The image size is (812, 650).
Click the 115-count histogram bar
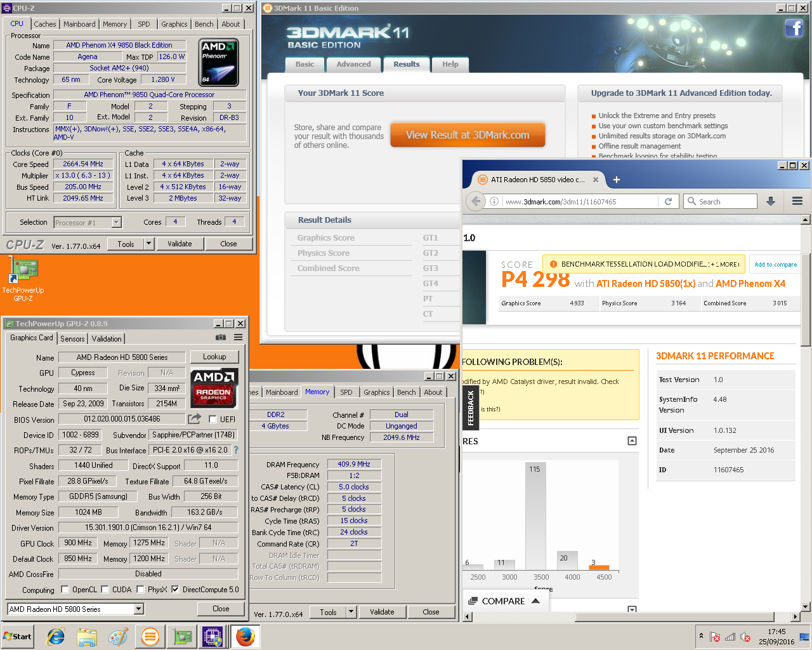coord(536,515)
